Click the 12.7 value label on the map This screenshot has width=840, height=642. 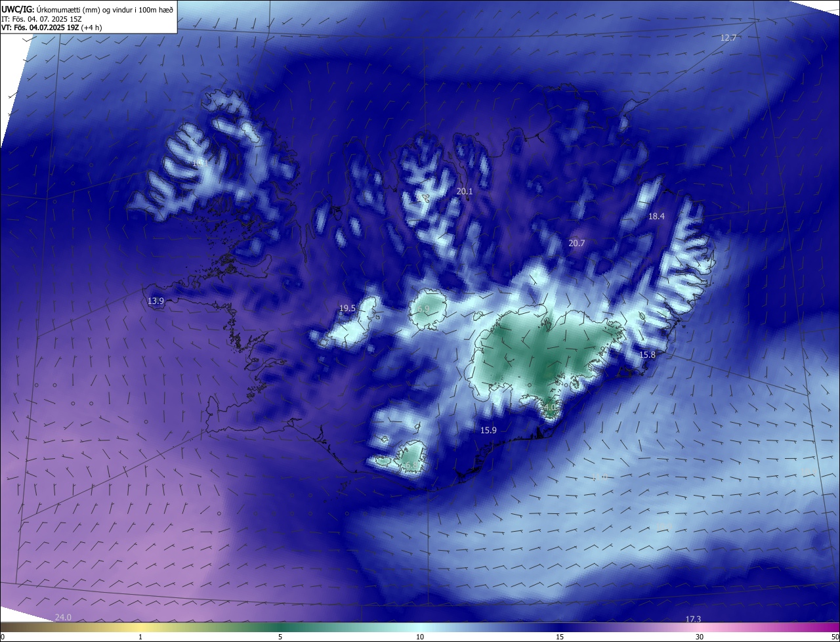click(x=728, y=37)
